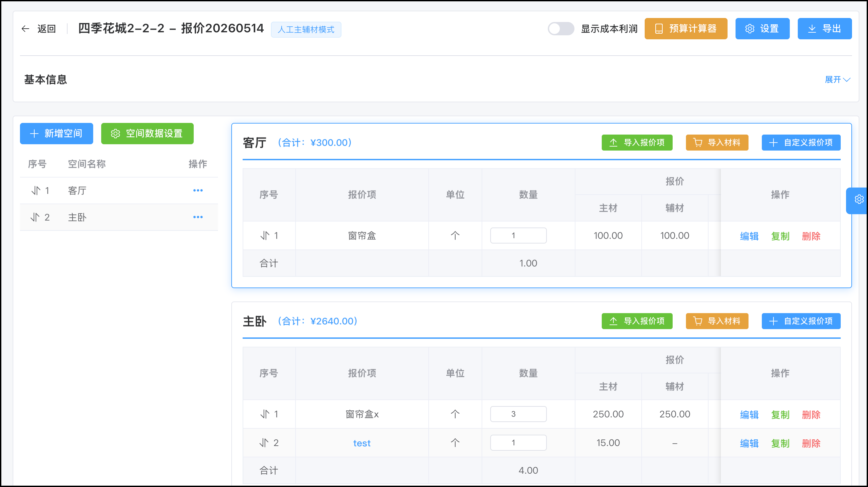Click the 窗帘盒 item name cell
Image resolution: width=868 pixels, height=487 pixels.
(x=362, y=236)
